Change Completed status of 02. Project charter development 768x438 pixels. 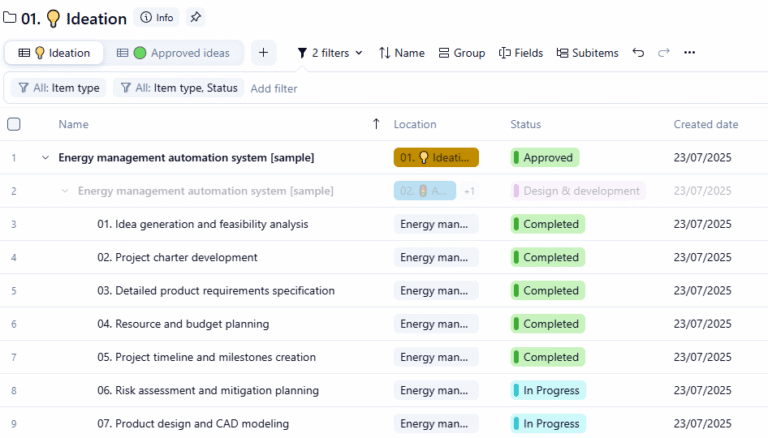[548, 258]
